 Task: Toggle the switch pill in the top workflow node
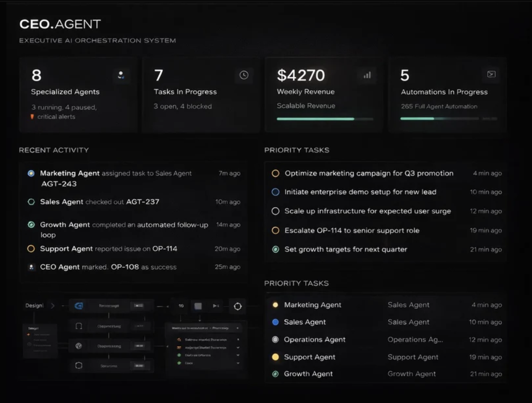[139, 305]
